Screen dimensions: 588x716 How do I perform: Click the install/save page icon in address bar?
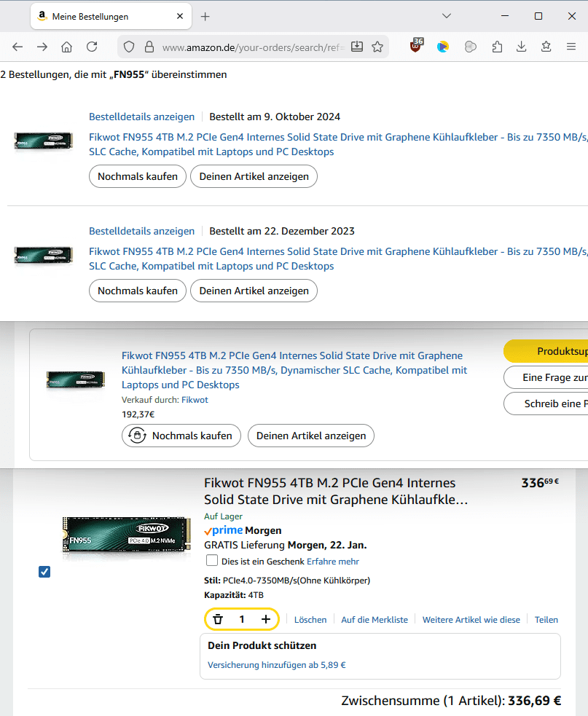[x=357, y=47]
